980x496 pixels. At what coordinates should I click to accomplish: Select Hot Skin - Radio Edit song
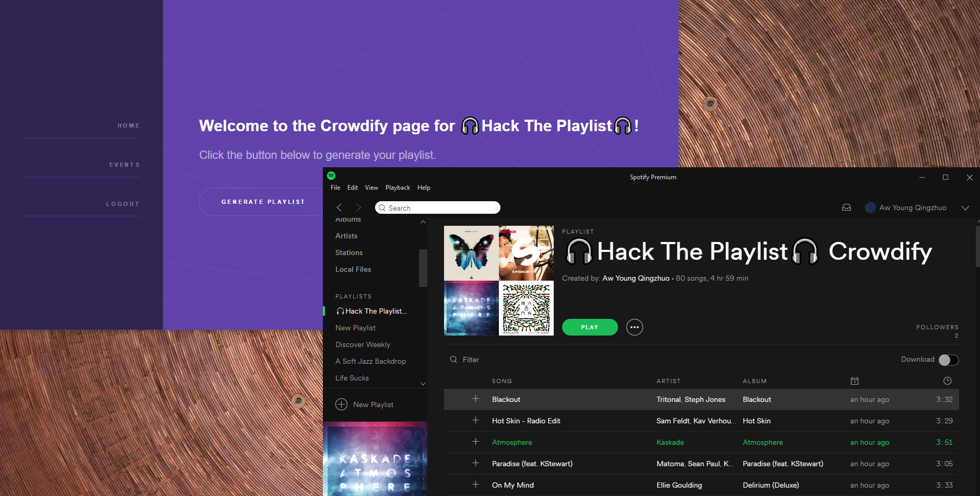coord(526,421)
